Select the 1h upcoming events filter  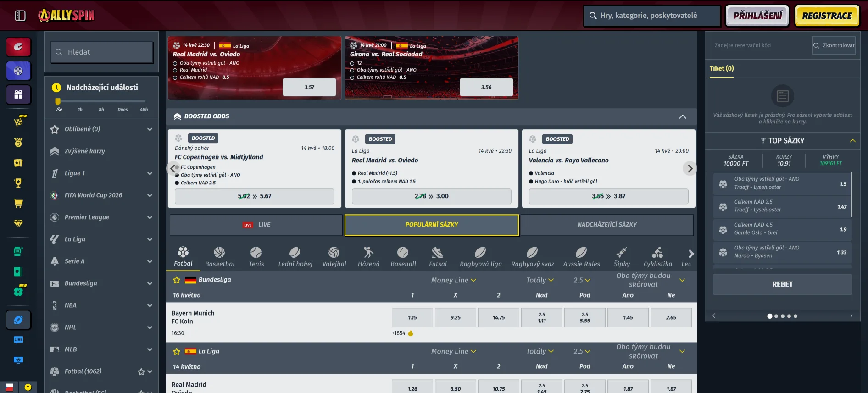pos(80,110)
